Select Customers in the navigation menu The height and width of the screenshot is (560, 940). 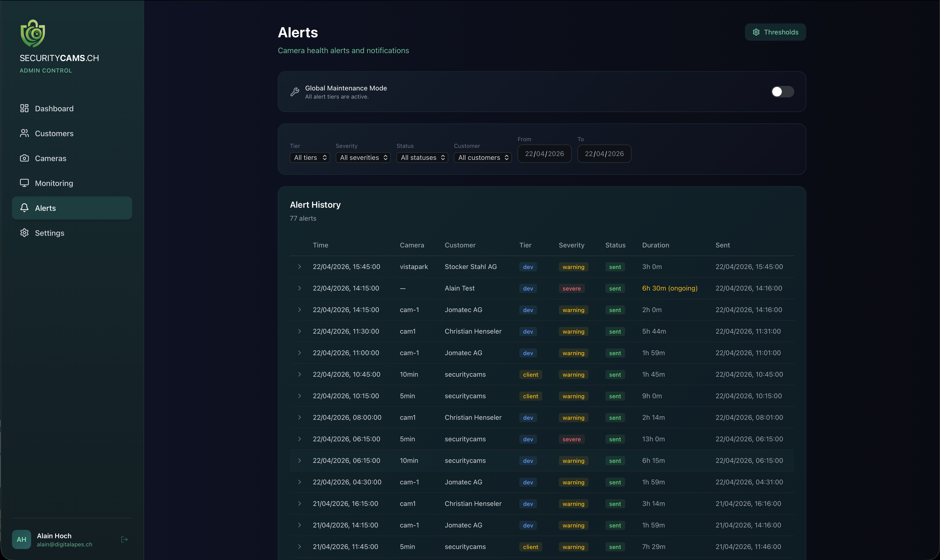[54, 133]
